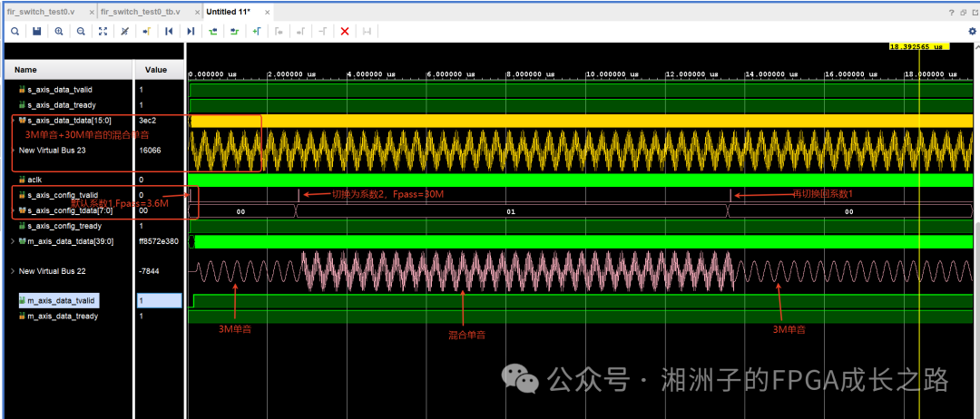980x419 pixels.
Task: Click the Search magnifier icon in toolbar
Action: click(x=15, y=31)
